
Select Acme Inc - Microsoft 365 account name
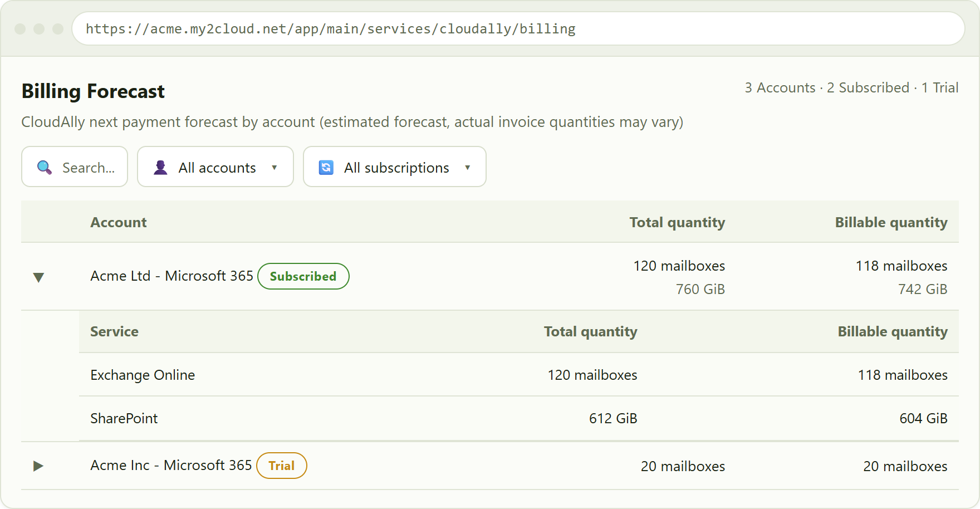pyautogui.click(x=171, y=466)
